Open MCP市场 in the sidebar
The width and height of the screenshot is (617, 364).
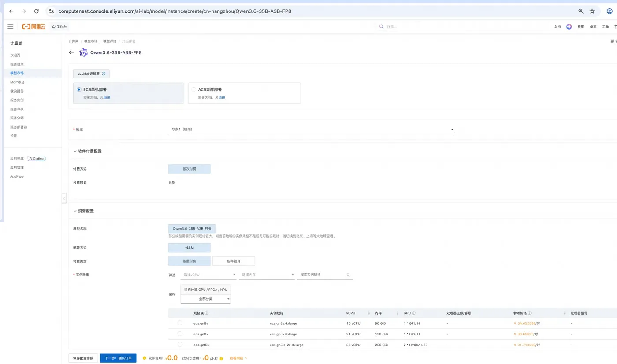pos(18,82)
